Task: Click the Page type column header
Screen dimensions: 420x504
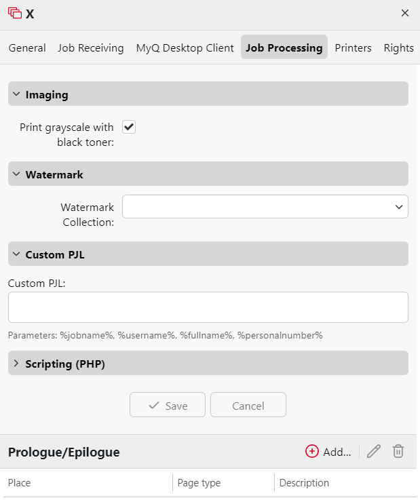Action: pos(199,483)
